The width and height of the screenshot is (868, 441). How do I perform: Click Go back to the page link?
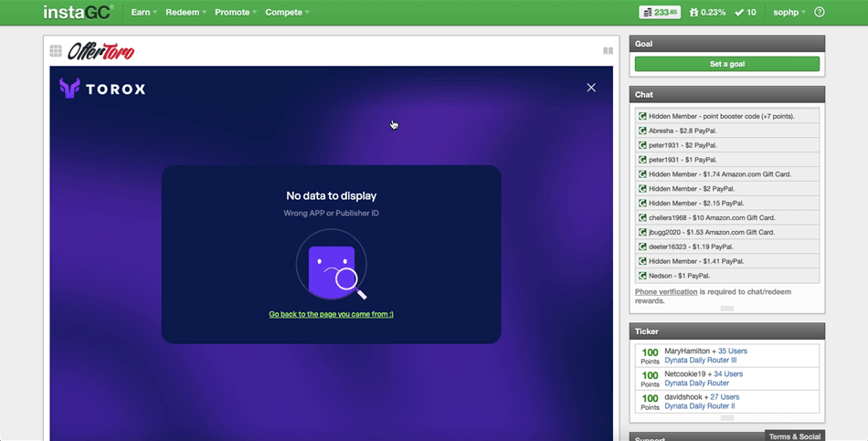coord(331,314)
